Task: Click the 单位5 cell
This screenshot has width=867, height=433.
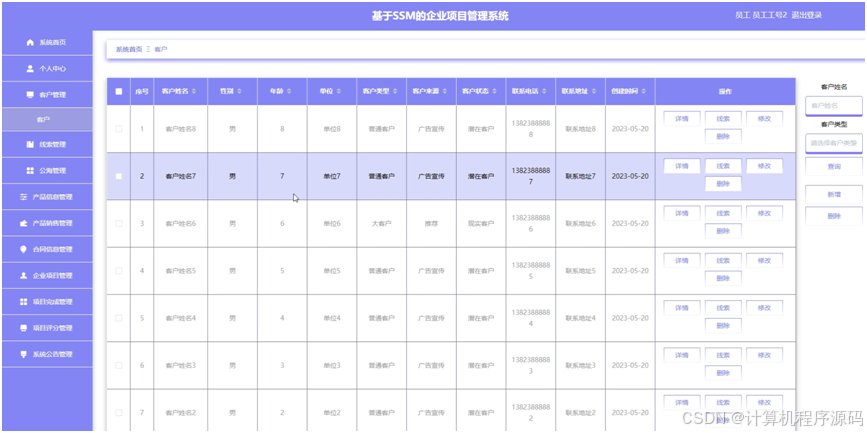Action: (332, 271)
